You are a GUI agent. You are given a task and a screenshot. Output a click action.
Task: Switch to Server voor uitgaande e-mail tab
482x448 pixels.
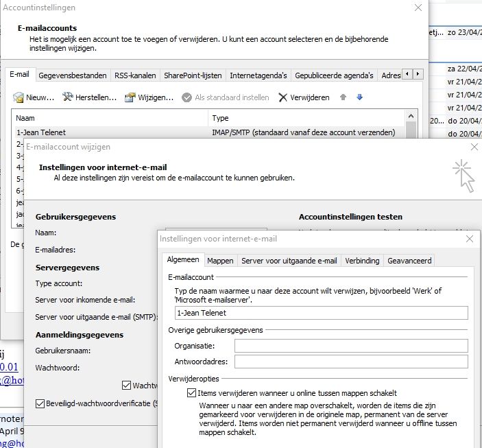289,261
